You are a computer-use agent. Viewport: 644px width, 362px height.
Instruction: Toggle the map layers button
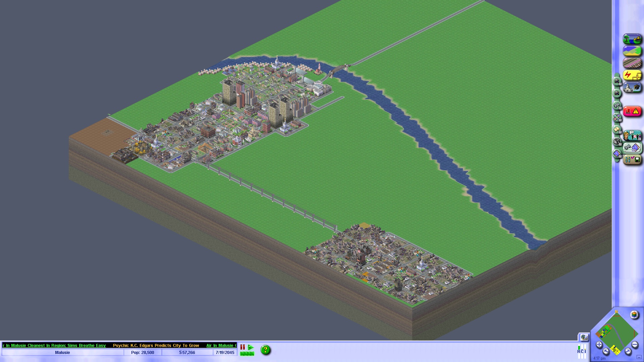tap(634, 315)
